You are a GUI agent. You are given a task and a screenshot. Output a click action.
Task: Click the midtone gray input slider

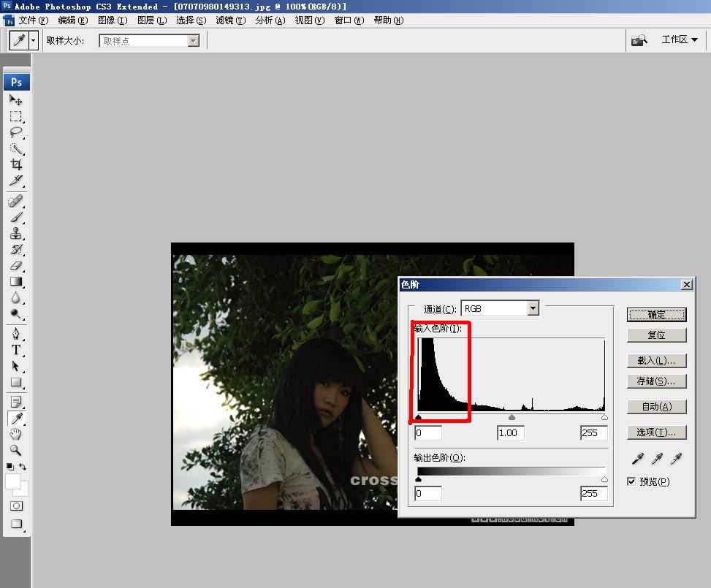coord(512,417)
